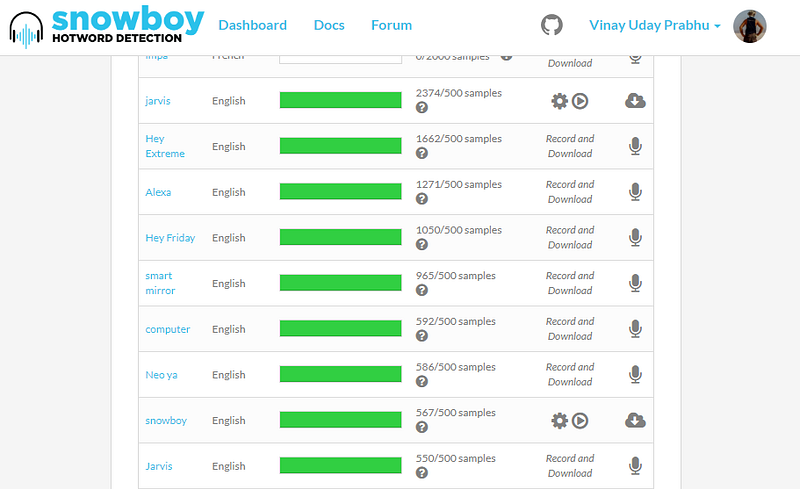The width and height of the screenshot is (800, 489).
Task: Download the jarvis model via cloud icon
Action: pos(635,101)
